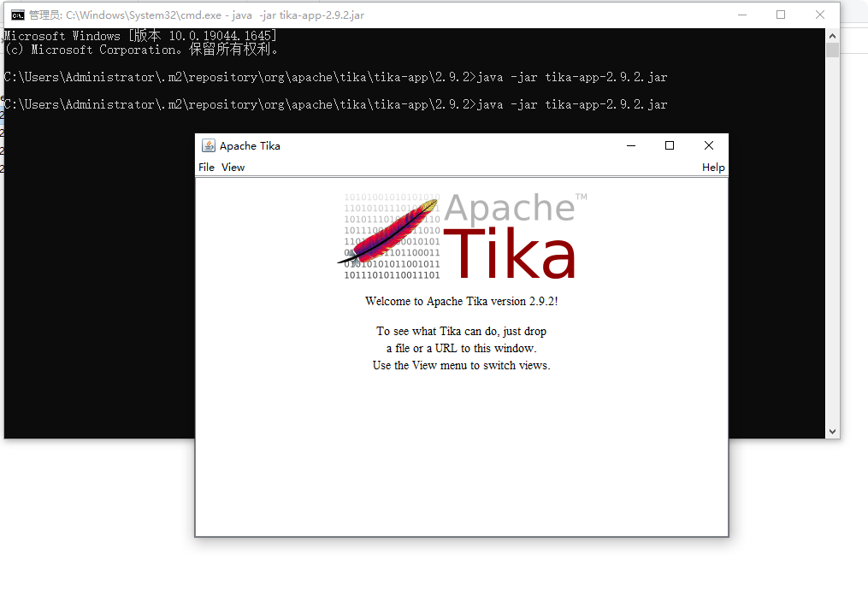Click the blank drop zone area
This screenshot has height=595, width=868.
coord(461,453)
